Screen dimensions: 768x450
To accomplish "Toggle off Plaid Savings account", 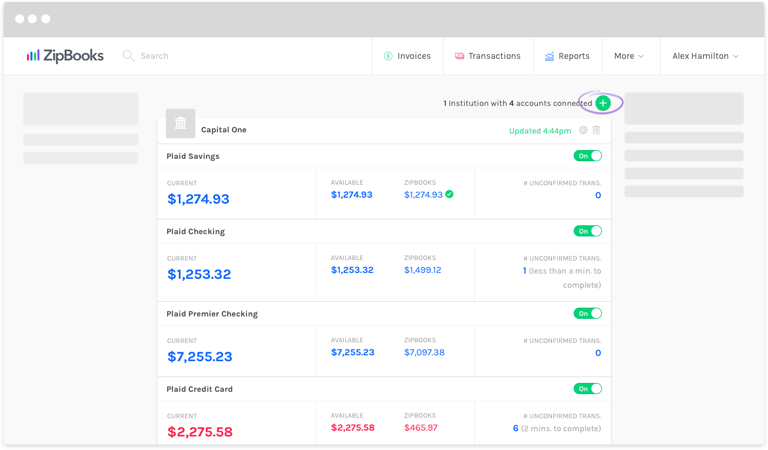I will (x=588, y=156).
